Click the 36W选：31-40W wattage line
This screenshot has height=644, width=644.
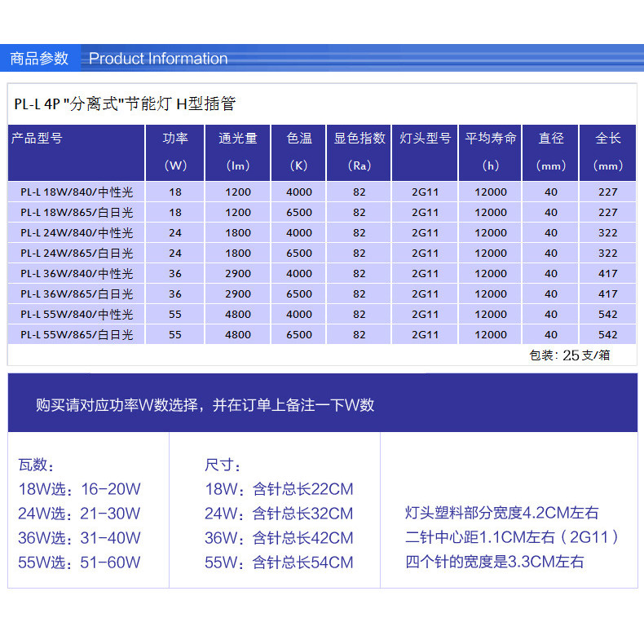tap(79, 538)
